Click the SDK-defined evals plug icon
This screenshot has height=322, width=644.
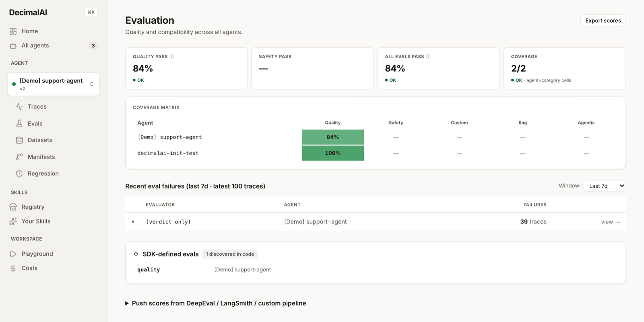coord(136,254)
